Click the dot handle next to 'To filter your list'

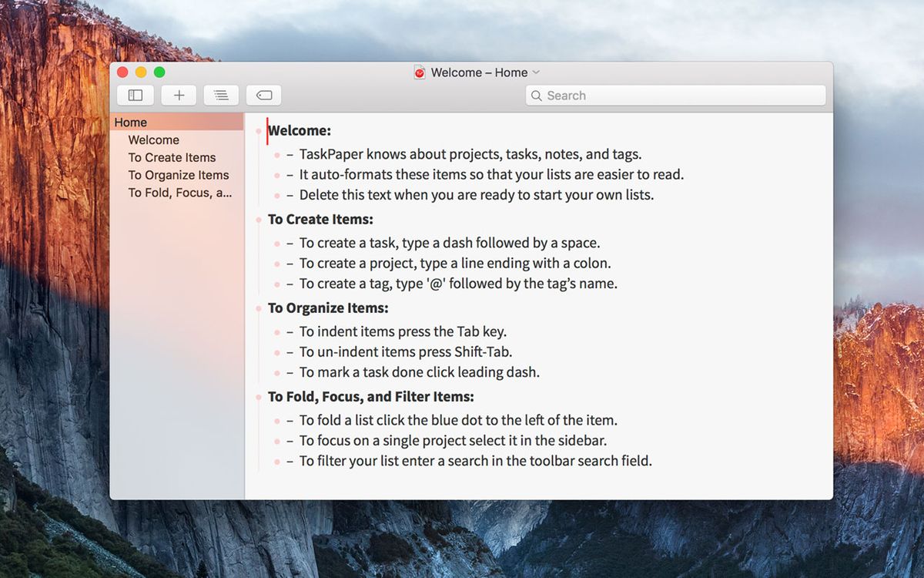(276, 461)
